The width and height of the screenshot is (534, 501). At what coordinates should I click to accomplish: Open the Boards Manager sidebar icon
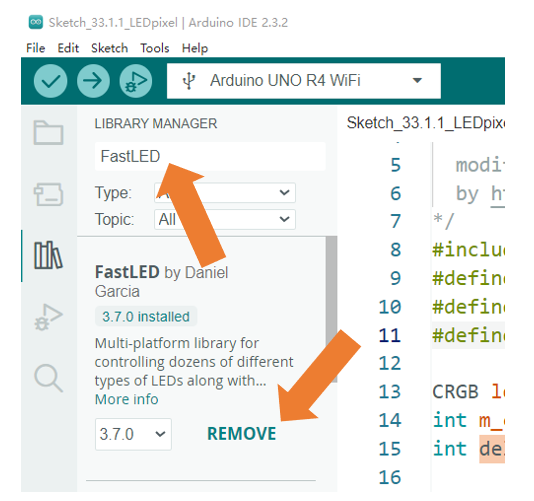(x=48, y=194)
